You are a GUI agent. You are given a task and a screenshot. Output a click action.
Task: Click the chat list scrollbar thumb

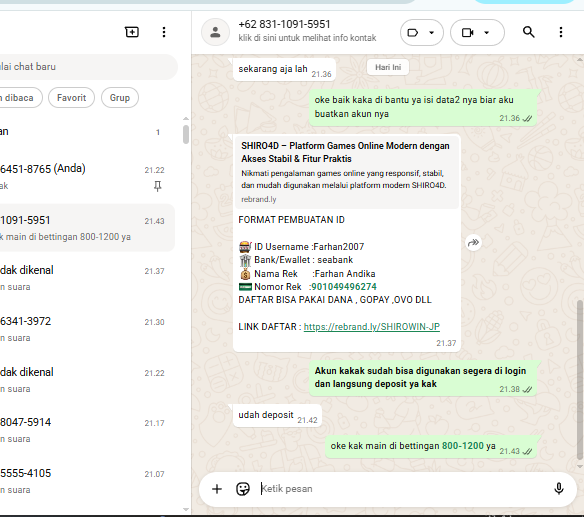coord(185,134)
